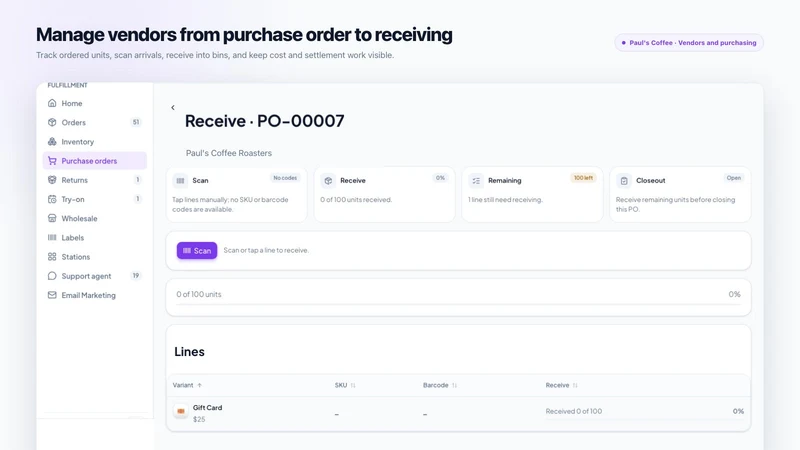Screen dimensions: 800x450
Task: Tap the Gift Card line row
Action: point(458,413)
